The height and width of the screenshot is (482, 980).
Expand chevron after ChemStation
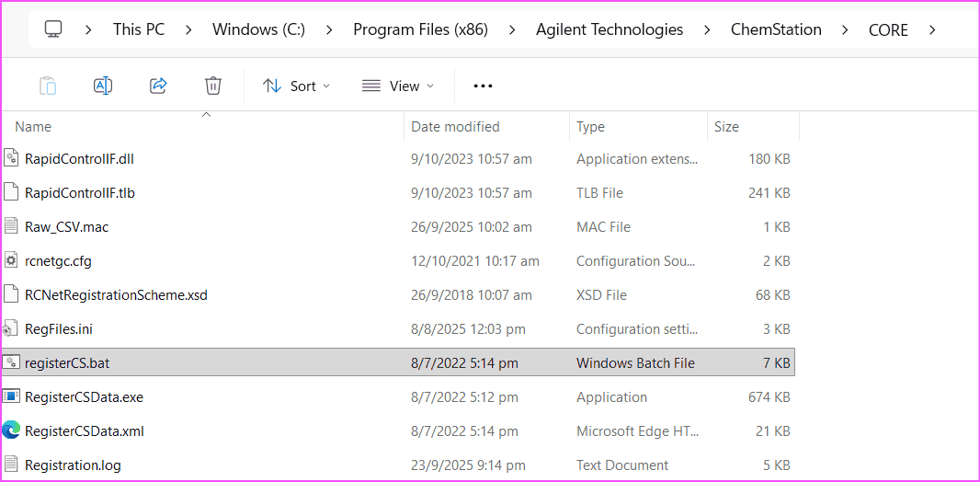pyautogui.click(x=845, y=29)
